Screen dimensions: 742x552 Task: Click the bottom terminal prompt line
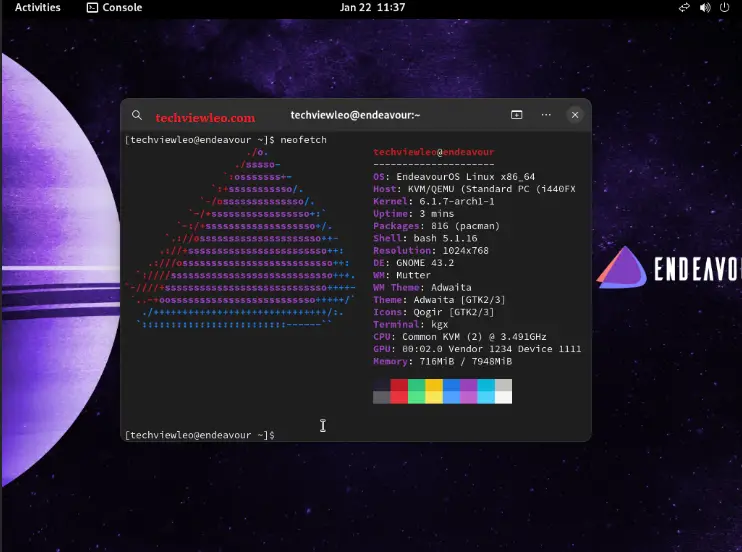click(x=200, y=435)
